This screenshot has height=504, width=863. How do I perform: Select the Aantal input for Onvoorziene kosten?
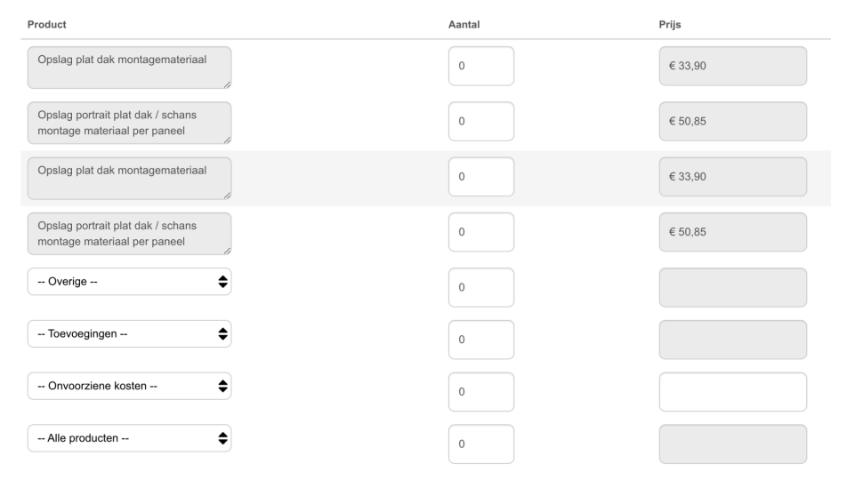[480, 392]
